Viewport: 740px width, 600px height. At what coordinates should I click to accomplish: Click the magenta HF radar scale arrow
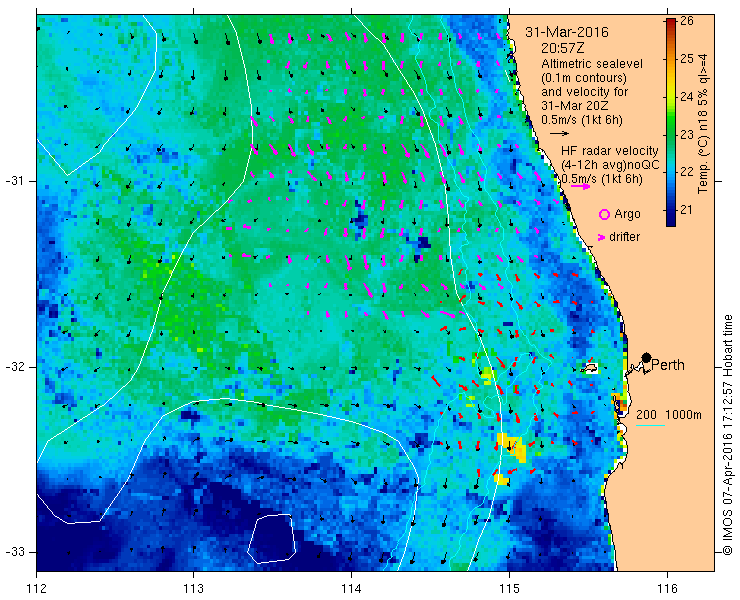pos(580,186)
